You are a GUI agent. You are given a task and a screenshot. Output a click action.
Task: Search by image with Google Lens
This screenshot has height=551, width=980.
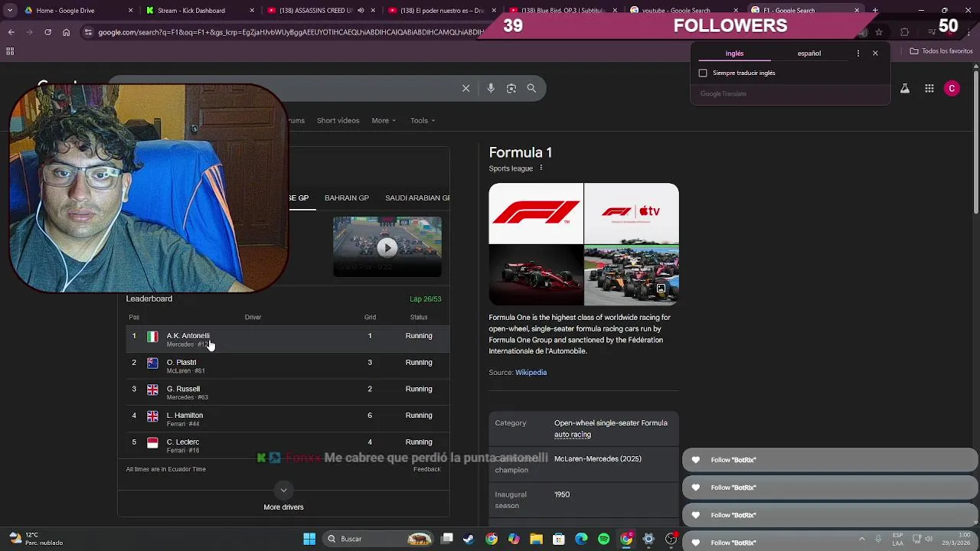click(x=511, y=88)
